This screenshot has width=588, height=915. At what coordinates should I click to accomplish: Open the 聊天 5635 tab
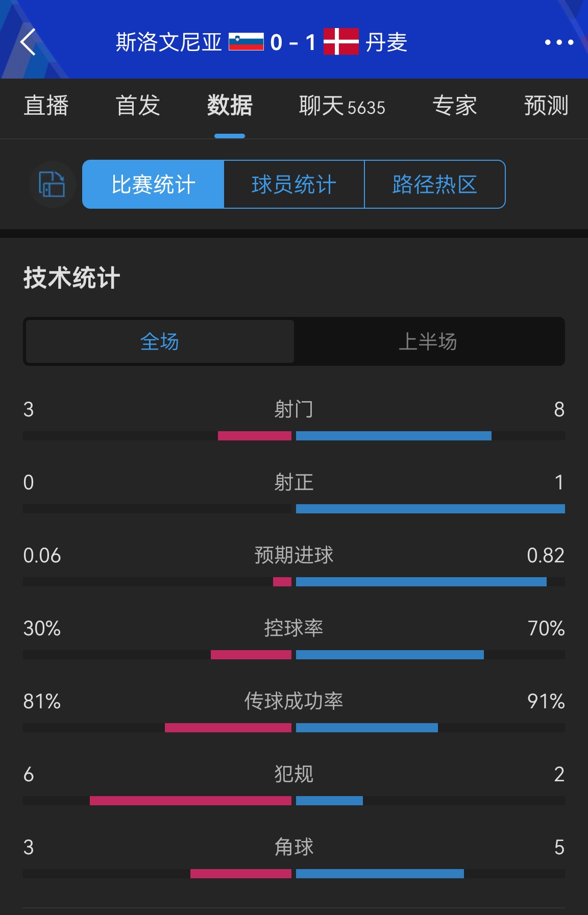click(342, 106)
